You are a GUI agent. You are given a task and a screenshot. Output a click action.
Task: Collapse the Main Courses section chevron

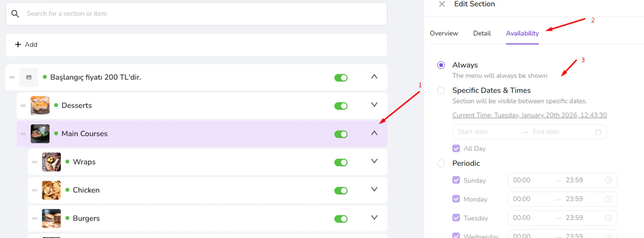coord(374,133)
